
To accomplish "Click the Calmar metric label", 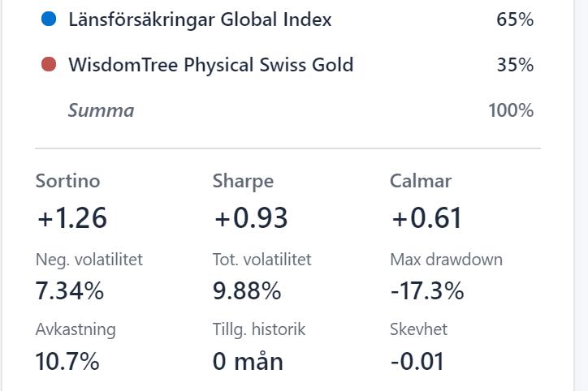I will click(421, 181).
